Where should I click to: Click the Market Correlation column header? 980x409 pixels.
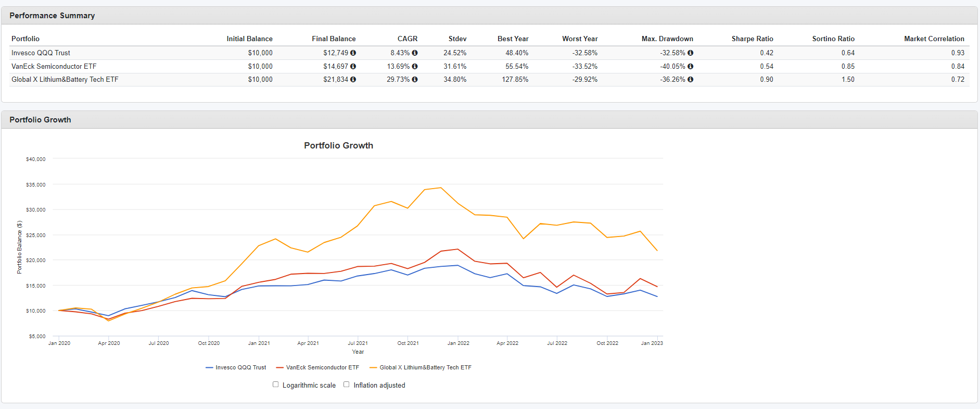[x=934, y=39]
